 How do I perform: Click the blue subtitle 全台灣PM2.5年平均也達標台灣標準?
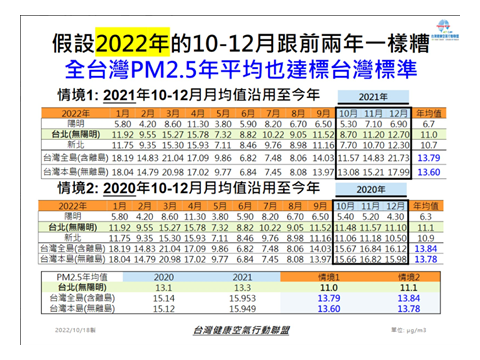click(x=241, y=70)
